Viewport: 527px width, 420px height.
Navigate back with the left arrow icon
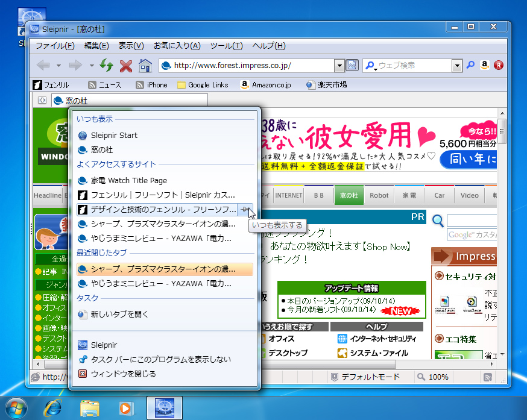[x=42, y=65]
